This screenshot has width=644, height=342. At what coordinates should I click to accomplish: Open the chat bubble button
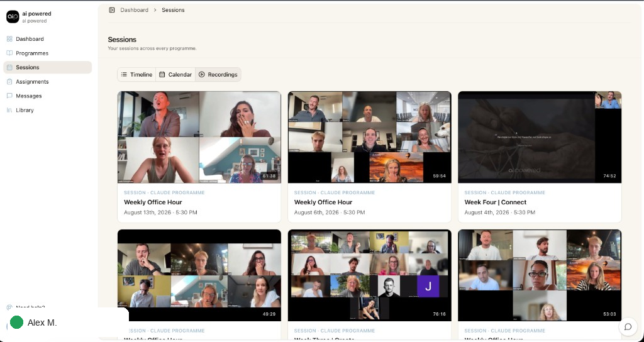click(628, 327)
